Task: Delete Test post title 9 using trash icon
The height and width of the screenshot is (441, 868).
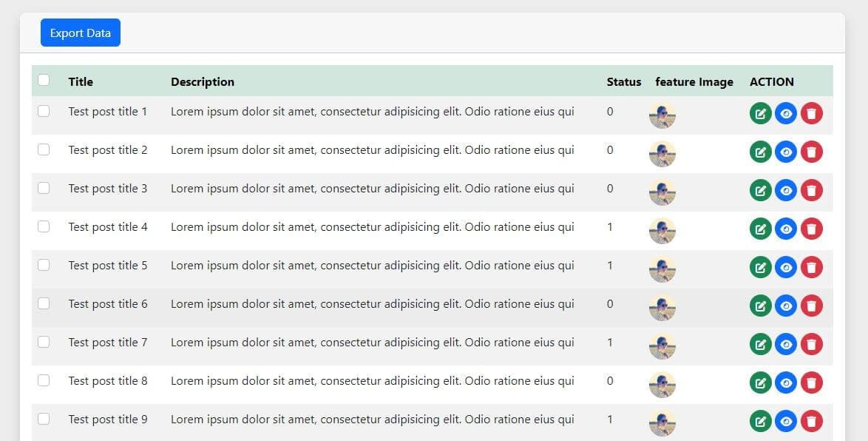Action: tap(811, 422)
